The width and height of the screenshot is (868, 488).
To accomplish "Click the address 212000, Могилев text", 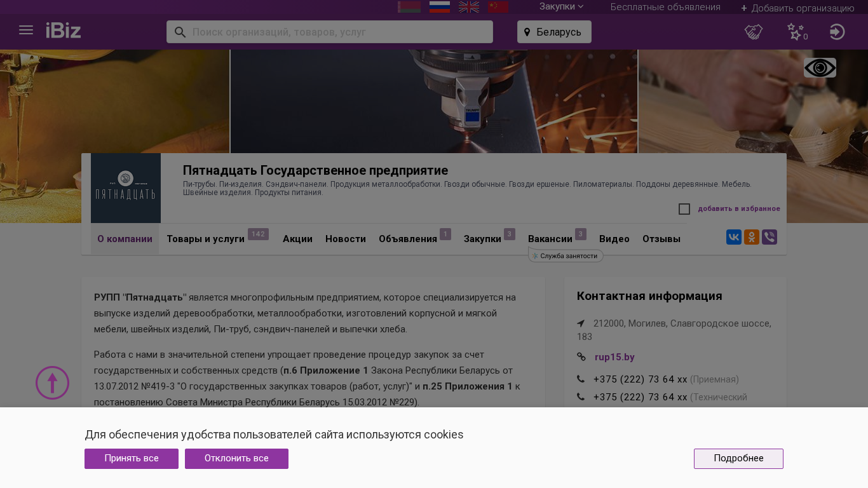I will (674, 330).
